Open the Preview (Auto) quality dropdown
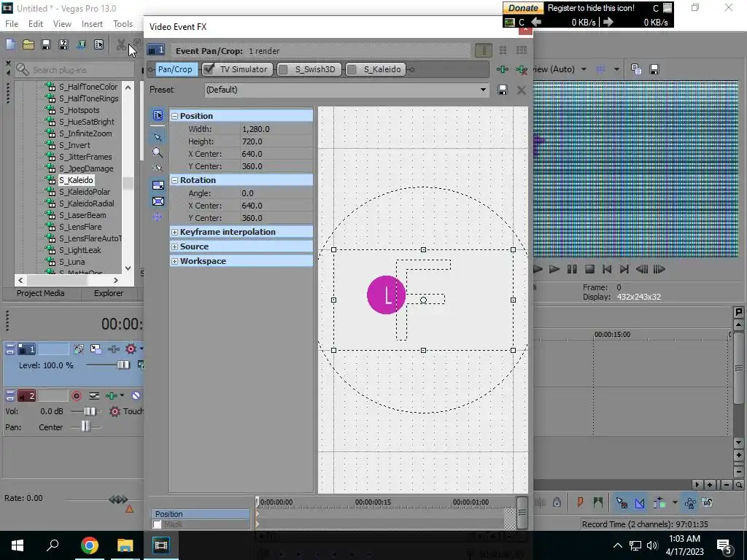747x560 pixels. click(584, 69)
